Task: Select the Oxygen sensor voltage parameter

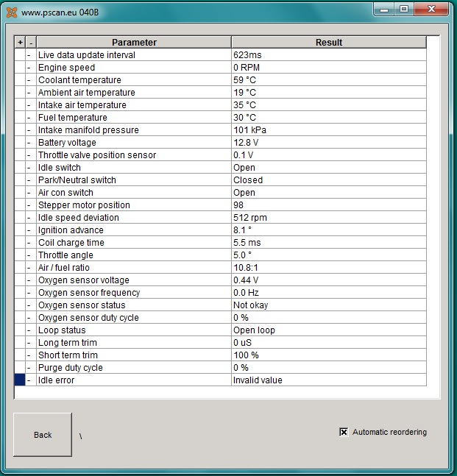Action: [x=134, y=280]
